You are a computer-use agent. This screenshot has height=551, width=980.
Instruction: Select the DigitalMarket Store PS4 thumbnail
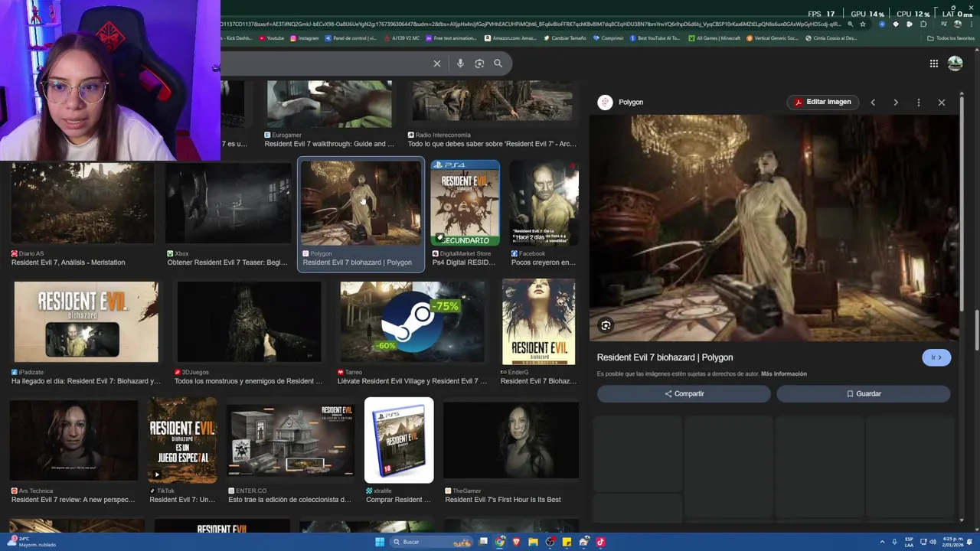click(465, 203)
